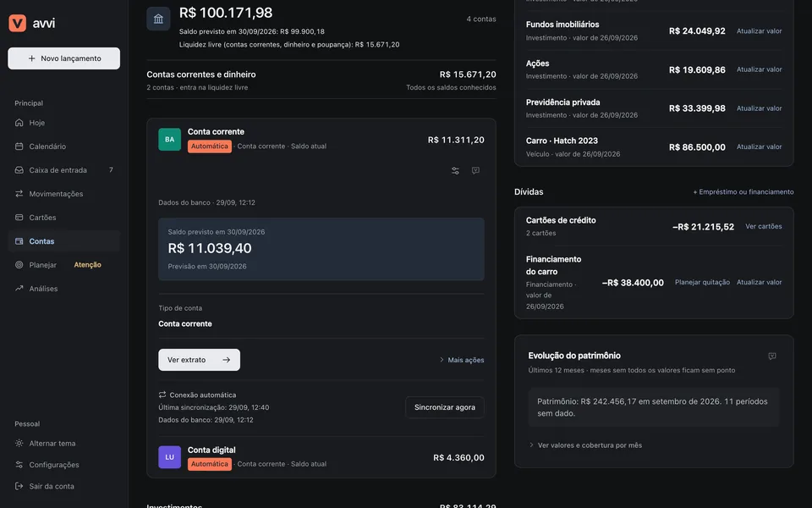Toggle theme via Alternar tema

[63, 443]
